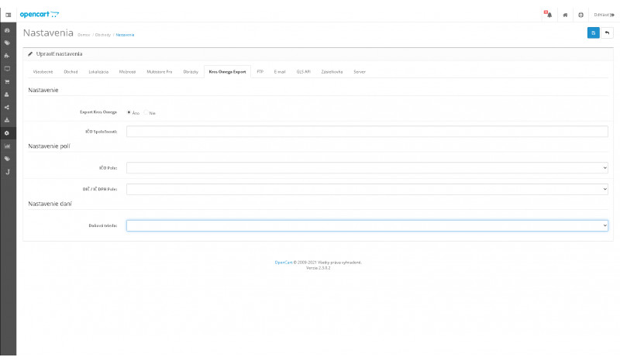Image resolution: width=620 pixels, height=364 pixels.
Task: Select Nie for Export Kros Omega
Action: (x=146, y=112)
